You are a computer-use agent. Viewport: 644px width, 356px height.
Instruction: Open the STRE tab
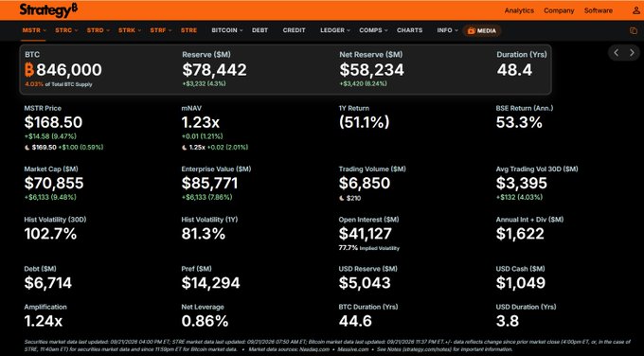point(188,30)
